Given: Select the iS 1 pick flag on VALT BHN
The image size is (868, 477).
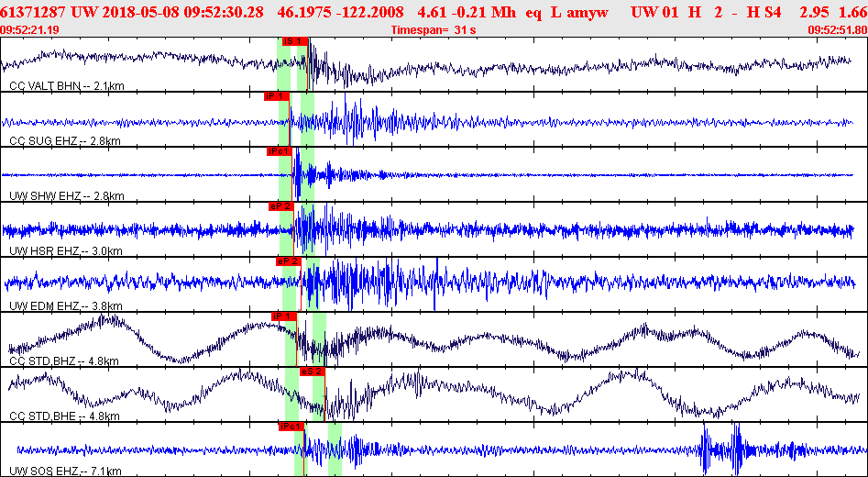Looking at the screenshot, I should pyautogui.click(x=294, y=41).
